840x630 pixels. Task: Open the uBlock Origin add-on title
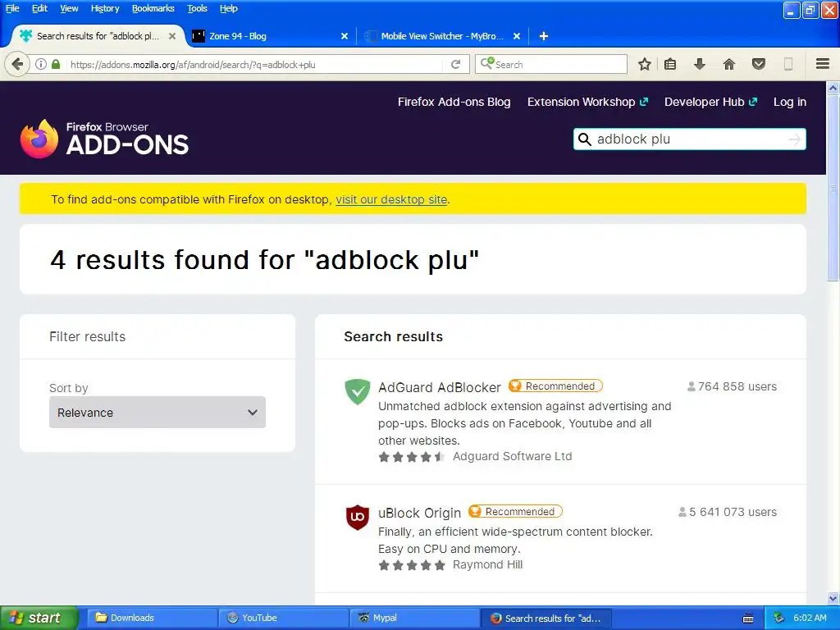coord(419,513)
